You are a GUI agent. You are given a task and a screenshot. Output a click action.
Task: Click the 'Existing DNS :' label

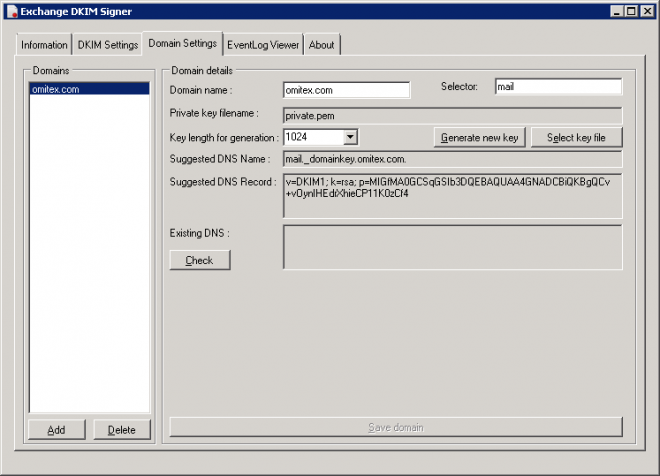(x=200, y=233)
